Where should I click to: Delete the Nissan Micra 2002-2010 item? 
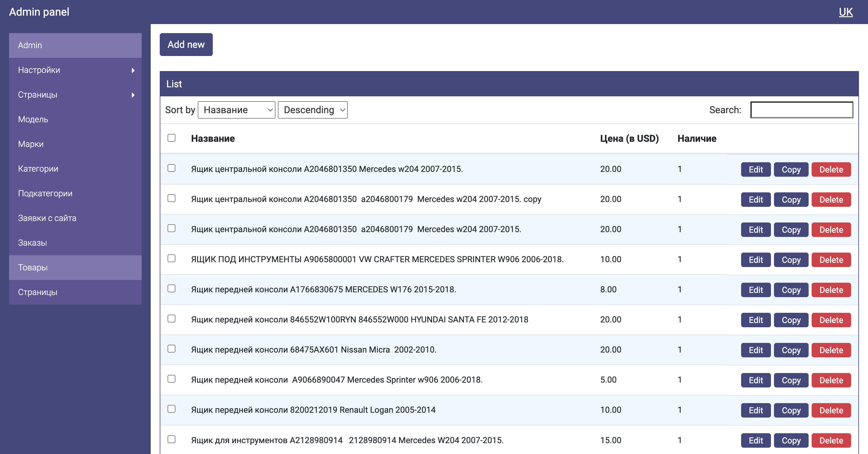(831, 350)
